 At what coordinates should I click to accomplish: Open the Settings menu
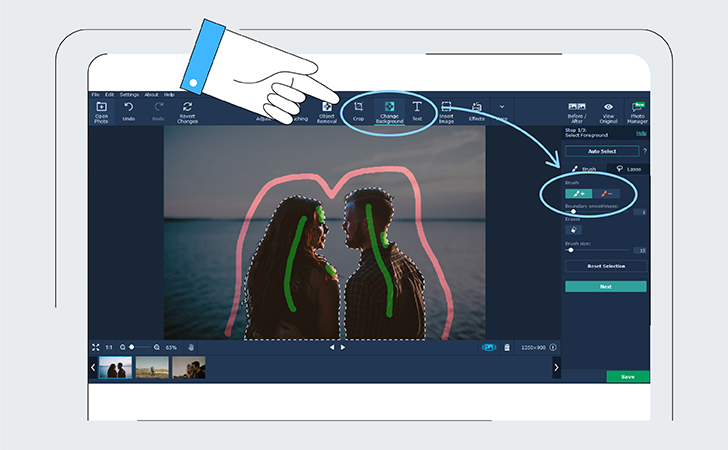(129, 94)
